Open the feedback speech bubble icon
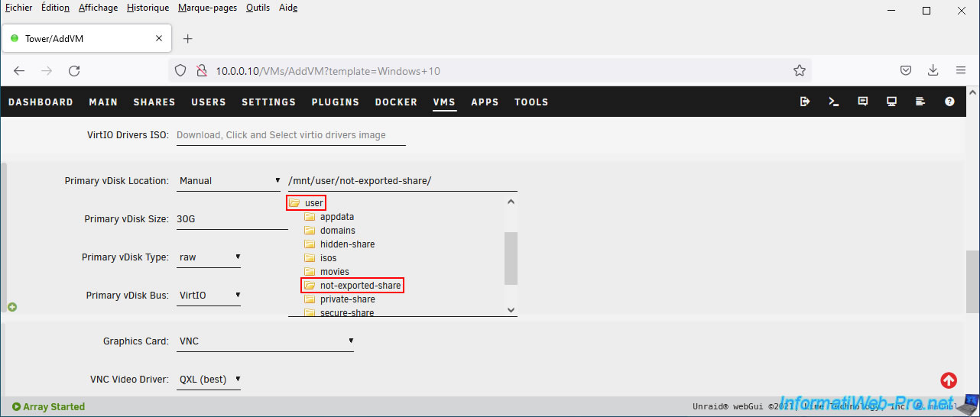Image resolution: width=980 pixels, height=417 pixels. 863,102
